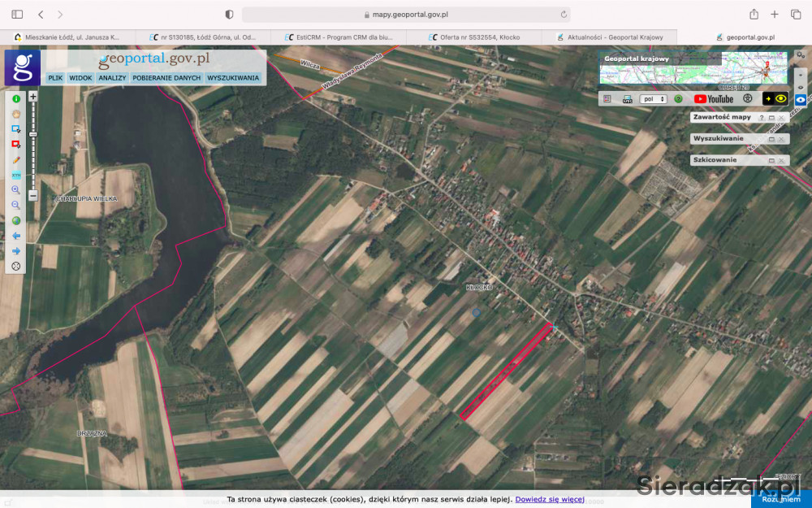Toggle the blue eye visibility button
This screenshot has width=812, height=508.
point(801,99)
